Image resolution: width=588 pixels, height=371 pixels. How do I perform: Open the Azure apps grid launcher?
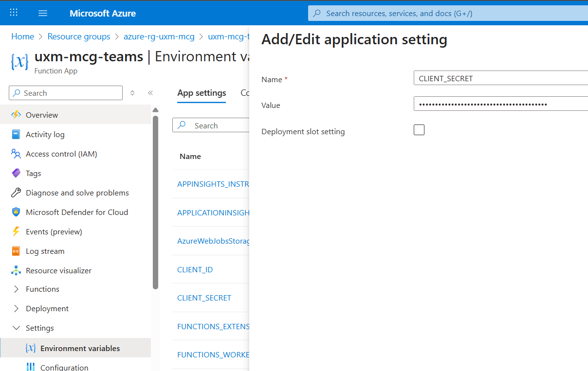pyautogui.click(x=14, y=13)
